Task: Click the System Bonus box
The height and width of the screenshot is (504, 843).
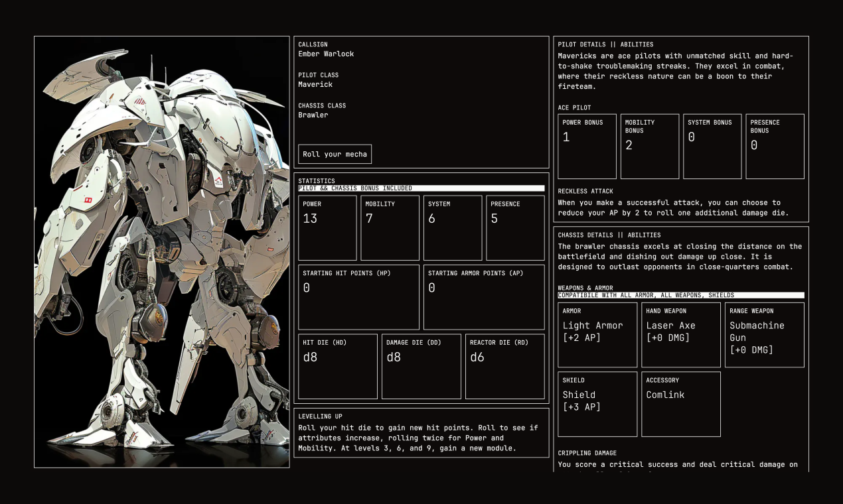Action: point(712,147)
